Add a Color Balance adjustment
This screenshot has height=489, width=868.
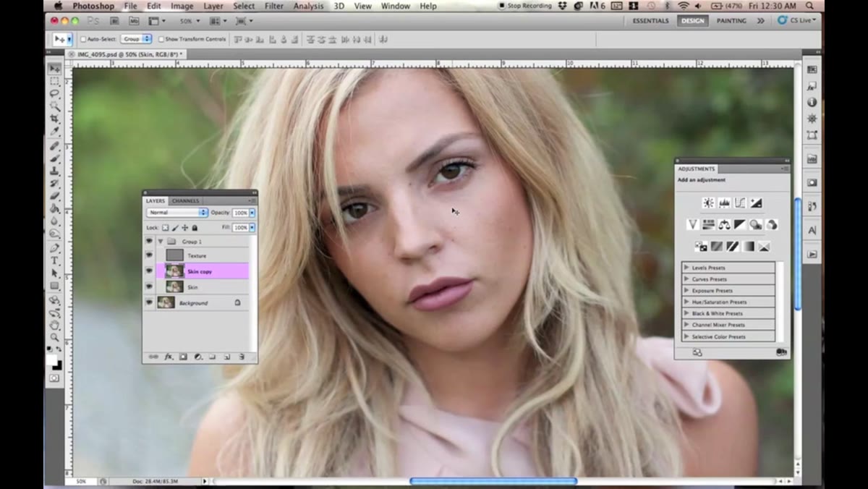click(x=725, y=225)
